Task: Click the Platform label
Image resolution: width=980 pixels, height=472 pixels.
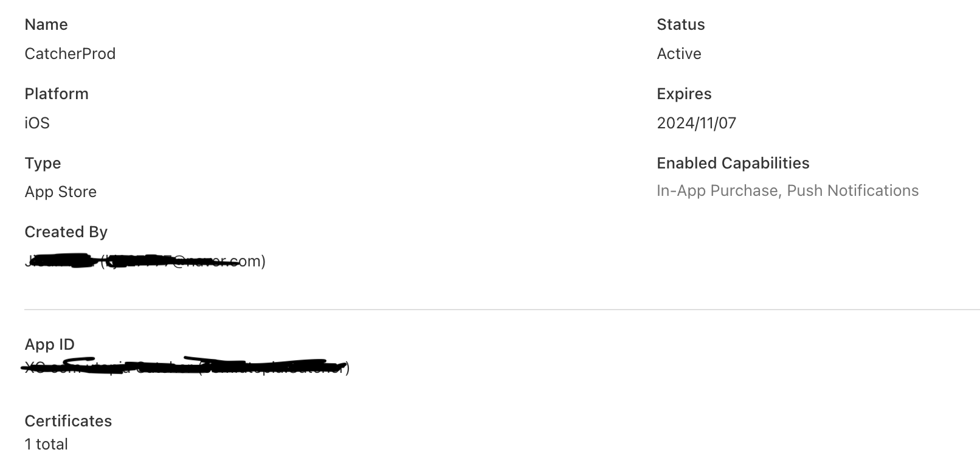Action: [x=57, y=94]
